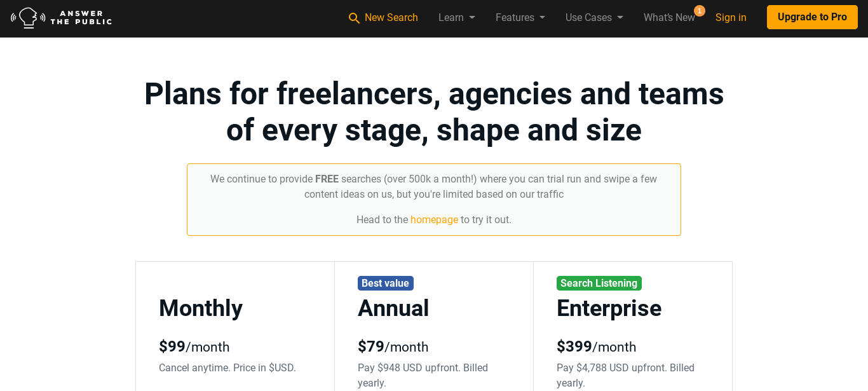Viewport: 868px width, 391px height.
Task: Expand the Use Cases dropdown menu
Action: pyautogui.click(x=594, y=18)
